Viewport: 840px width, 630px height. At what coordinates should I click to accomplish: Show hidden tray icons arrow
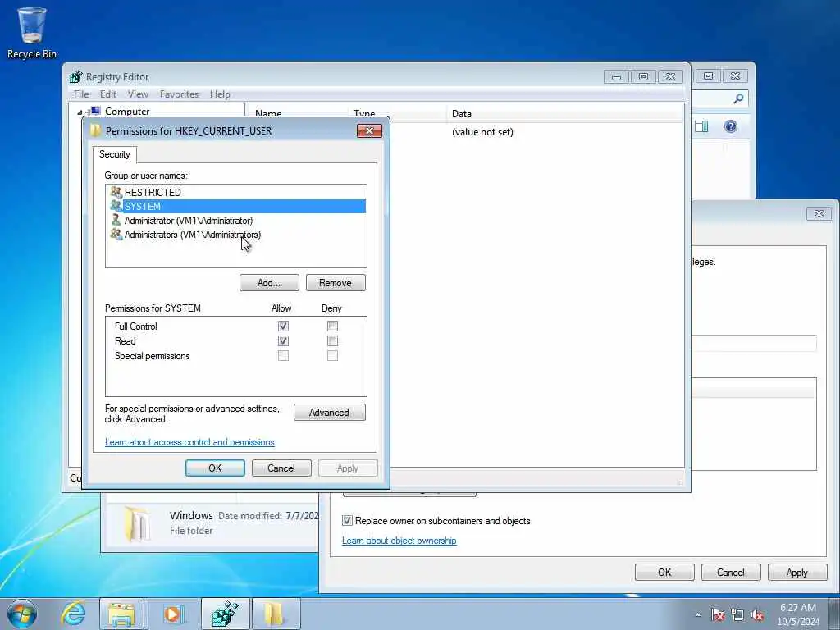tap(697, 615)
